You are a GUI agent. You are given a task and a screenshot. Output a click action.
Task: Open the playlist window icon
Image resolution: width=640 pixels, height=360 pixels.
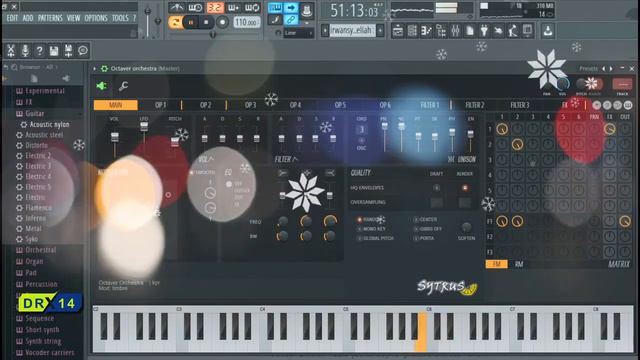398,31
